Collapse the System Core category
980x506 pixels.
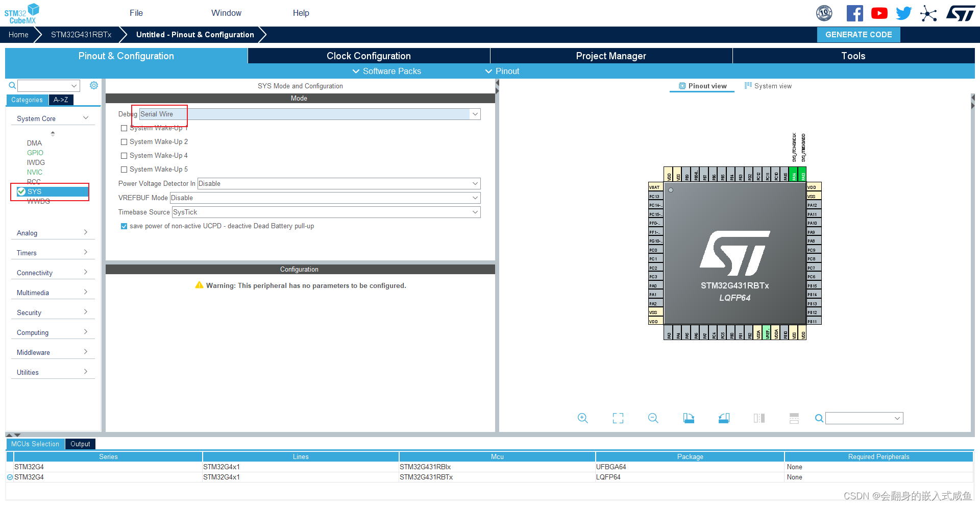pos(53,118)
